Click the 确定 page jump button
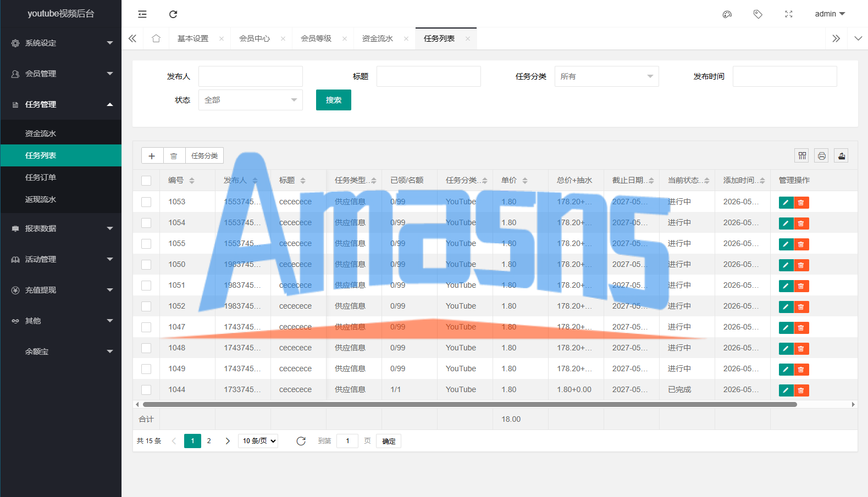Viewport: 868px width, 497px height. 389,441
